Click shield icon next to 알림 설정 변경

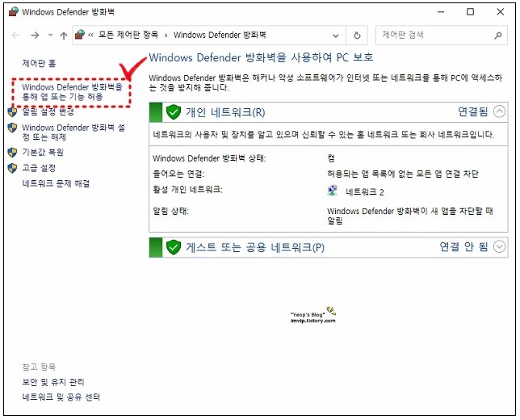point(12,111)
